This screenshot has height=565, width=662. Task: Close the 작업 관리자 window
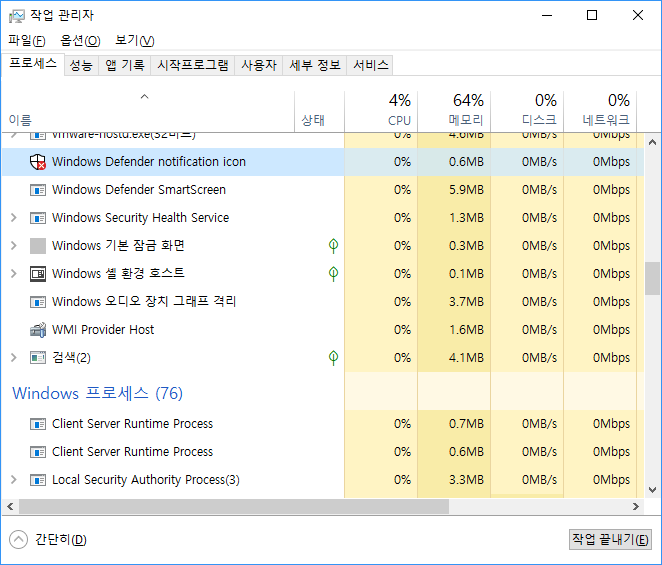[x=638, y=16]
